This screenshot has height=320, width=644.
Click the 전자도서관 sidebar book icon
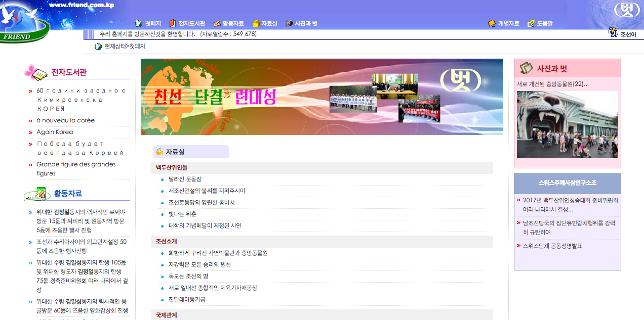coord(36,72)
